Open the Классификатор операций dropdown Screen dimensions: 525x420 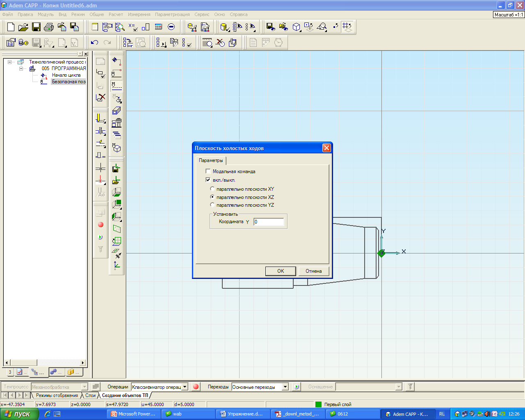pyautogui.click(x=185, y=387)
